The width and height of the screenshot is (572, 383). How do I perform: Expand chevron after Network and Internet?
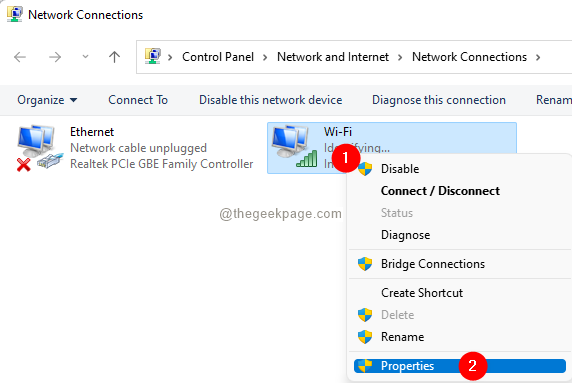pos(400,57)
